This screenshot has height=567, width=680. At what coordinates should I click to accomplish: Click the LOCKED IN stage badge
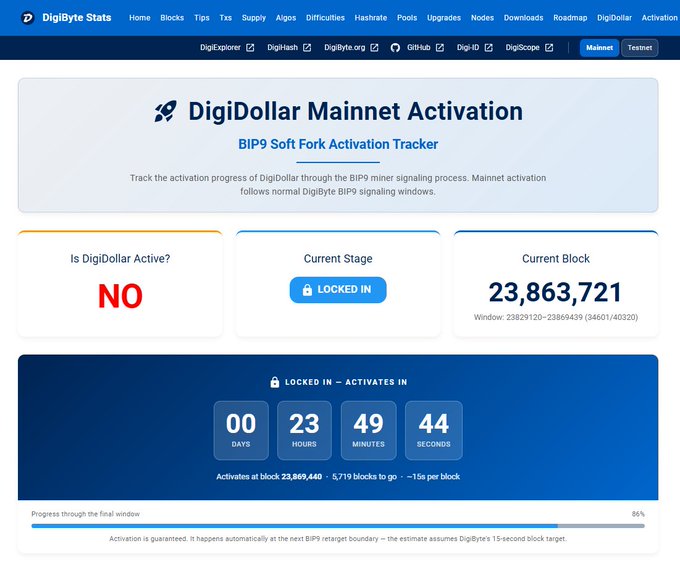tap(338, 290)
